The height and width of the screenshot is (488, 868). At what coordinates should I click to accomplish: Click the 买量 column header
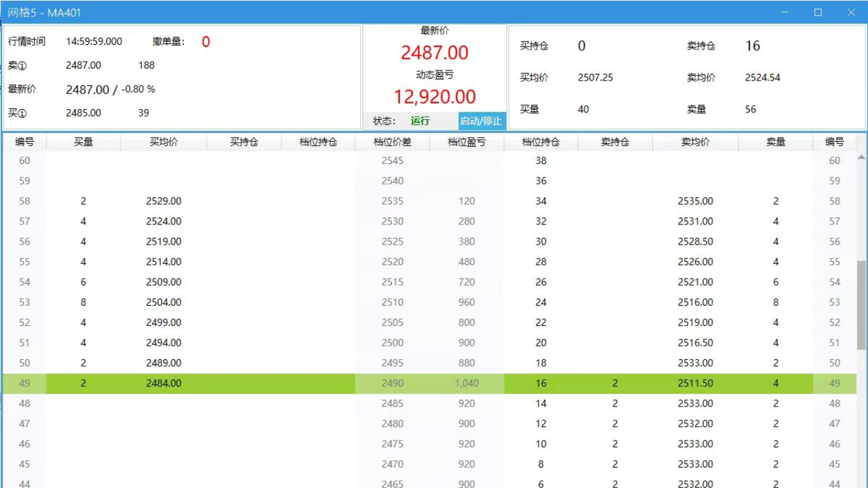point(83,142)
